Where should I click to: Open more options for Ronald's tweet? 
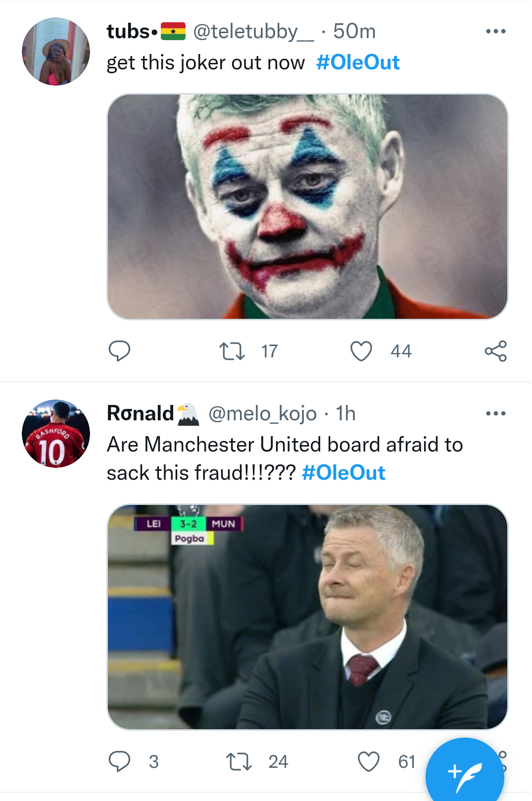495,413
